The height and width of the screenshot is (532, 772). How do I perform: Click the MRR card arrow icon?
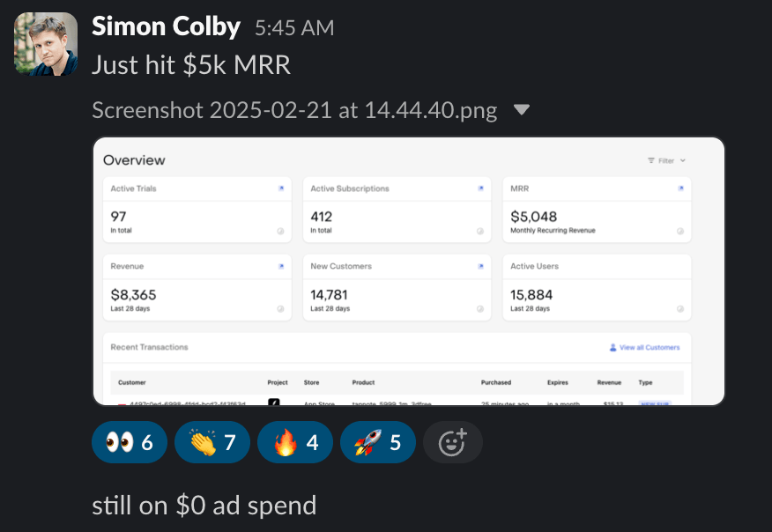click(680, 188)
